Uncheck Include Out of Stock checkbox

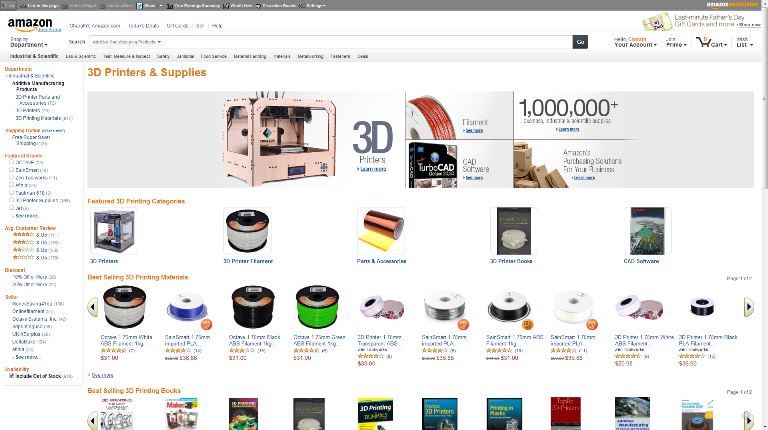(x=11, y=376)
